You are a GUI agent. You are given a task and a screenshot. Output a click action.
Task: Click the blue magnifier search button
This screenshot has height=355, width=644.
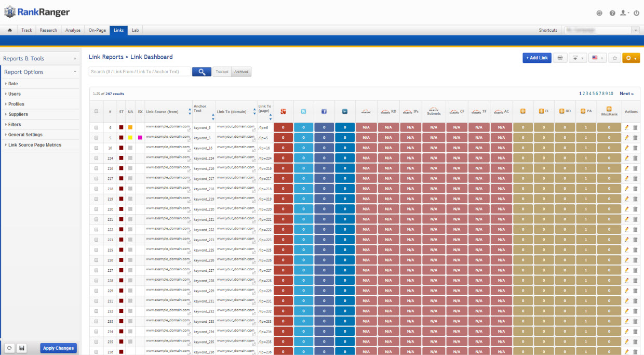click(x=202, y=72)
